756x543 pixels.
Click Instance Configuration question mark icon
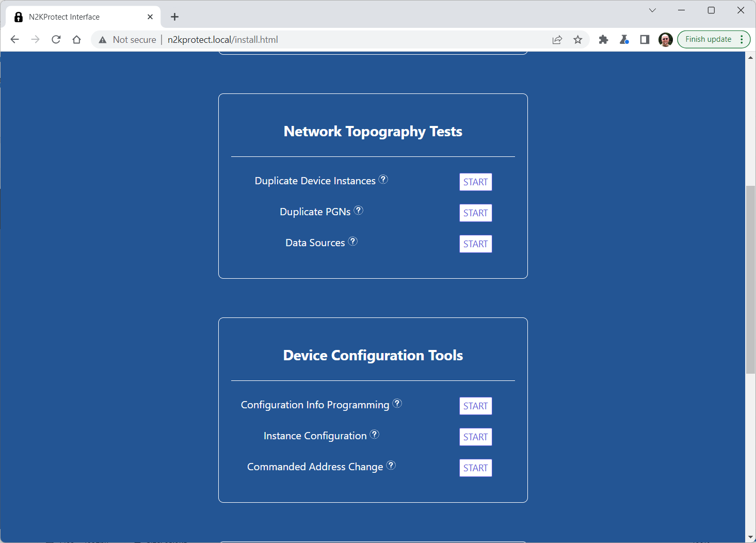(x=375, y=435)
